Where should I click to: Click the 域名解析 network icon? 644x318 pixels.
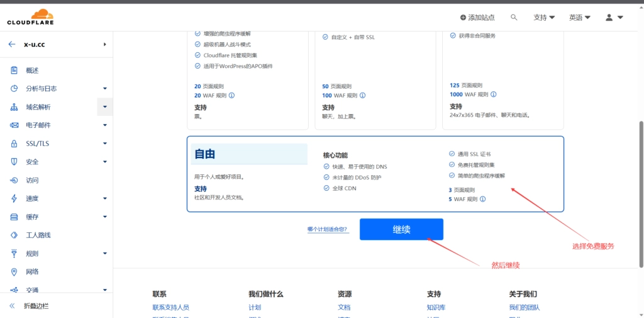(14, 107)
